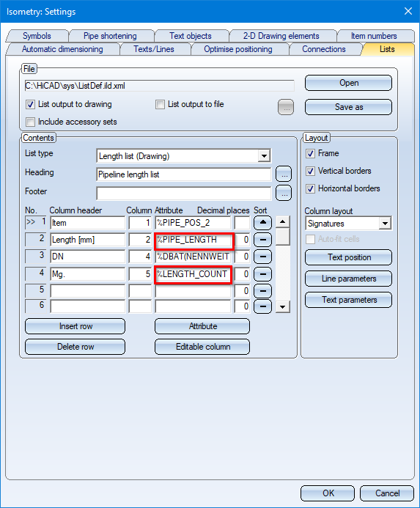
Task: Close the Isometry Settings dialog
Action: point(408,11)
